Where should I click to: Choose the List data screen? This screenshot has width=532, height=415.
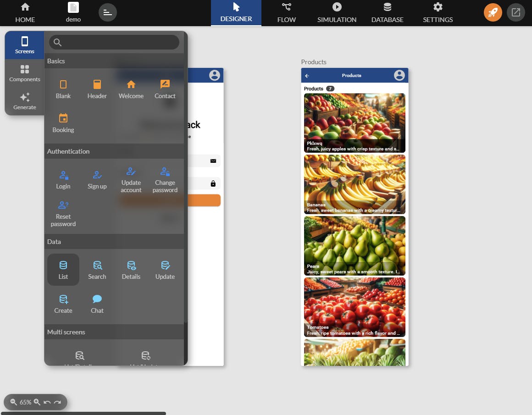pos(63,270)
